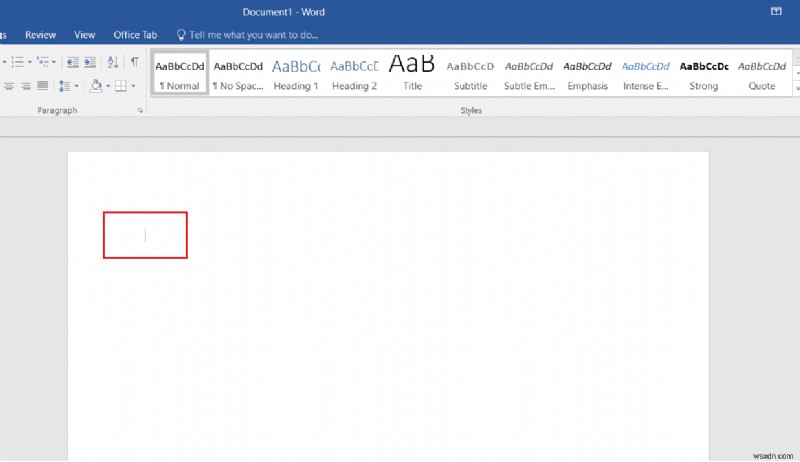
Task: Toggle Justify alignment
Action: point(43,86)
